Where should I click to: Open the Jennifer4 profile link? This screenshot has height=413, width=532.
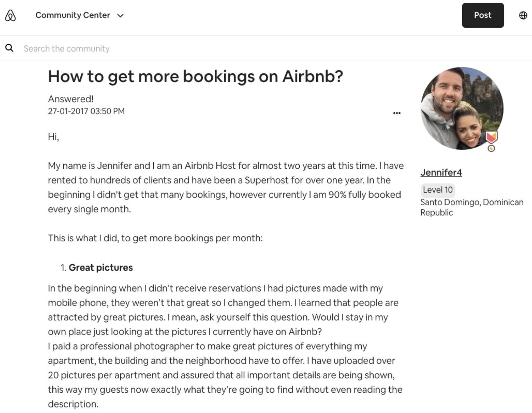pos(441,173)
